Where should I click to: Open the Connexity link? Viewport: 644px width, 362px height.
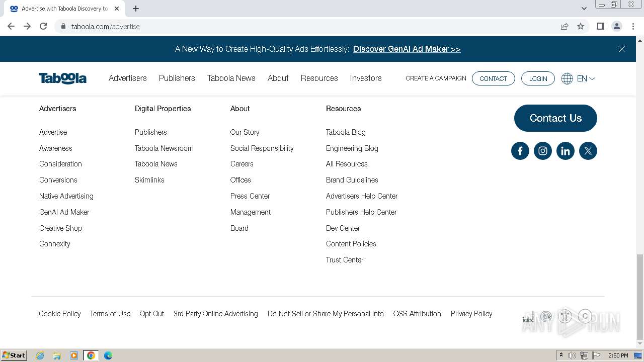point(55,244)
